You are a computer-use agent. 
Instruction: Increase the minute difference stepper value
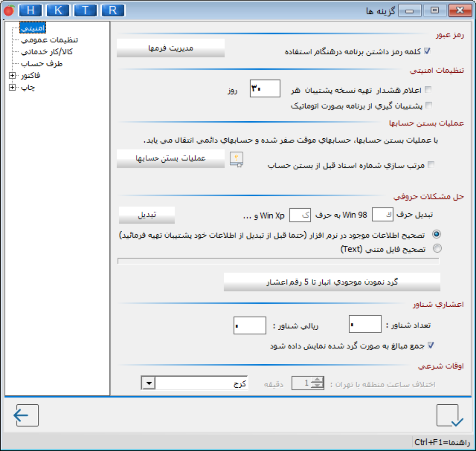tap(318, 380)
